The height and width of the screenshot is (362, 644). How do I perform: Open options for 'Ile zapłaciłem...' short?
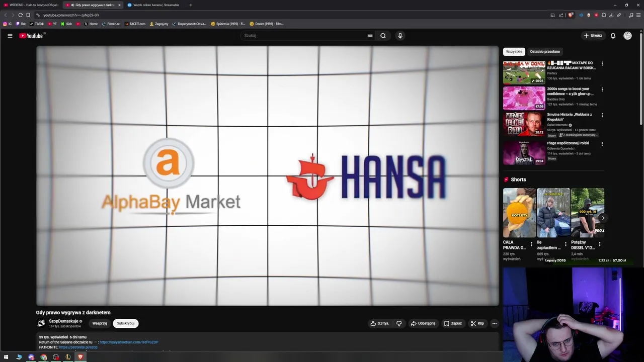566,244
